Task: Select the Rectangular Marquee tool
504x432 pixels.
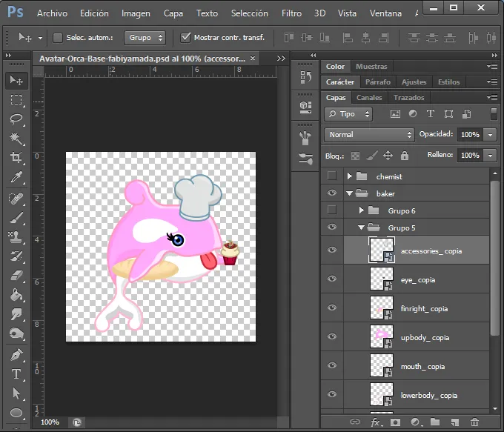Action: pos(16,100)
